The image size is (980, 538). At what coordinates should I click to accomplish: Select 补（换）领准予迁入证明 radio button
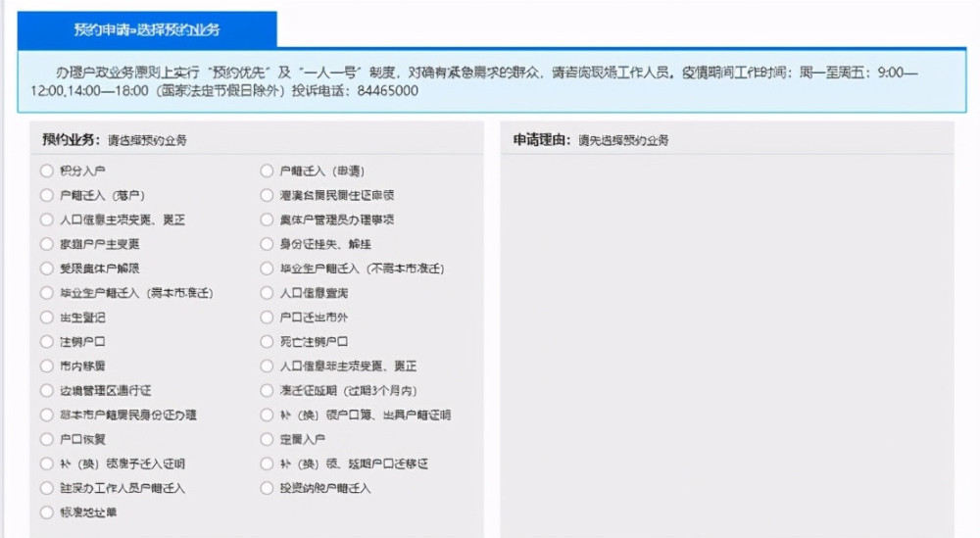click(47, 464)
